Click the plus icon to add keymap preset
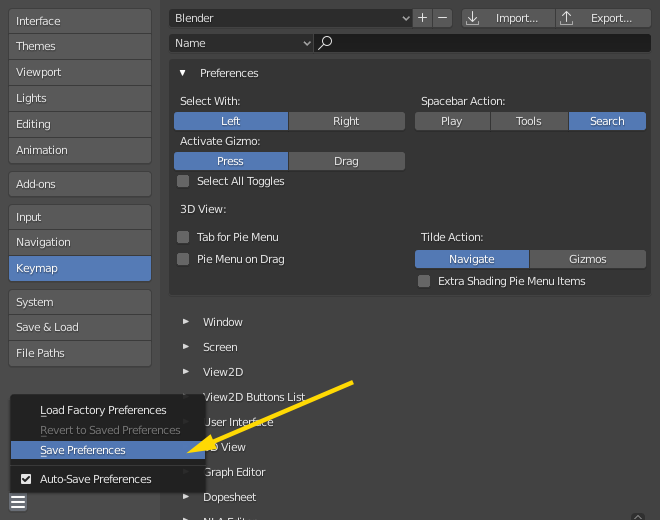The image size is (660, 520). click(x=422, y=18)
